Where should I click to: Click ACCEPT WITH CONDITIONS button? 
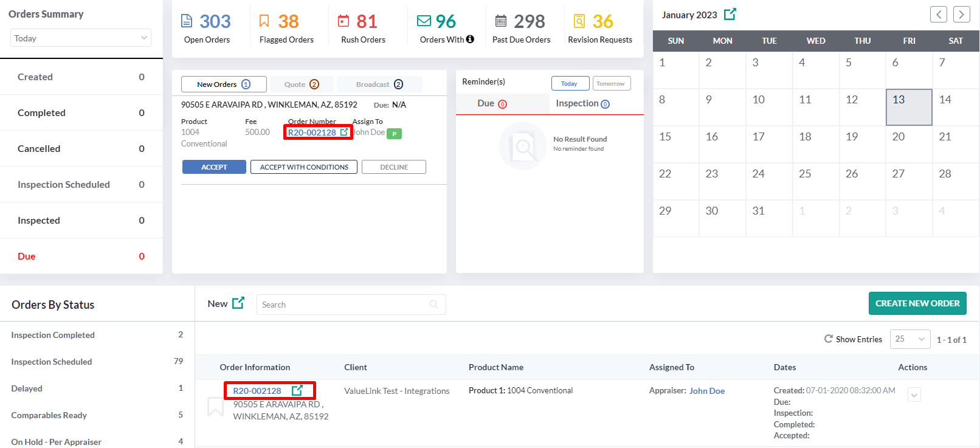[304, 167]
